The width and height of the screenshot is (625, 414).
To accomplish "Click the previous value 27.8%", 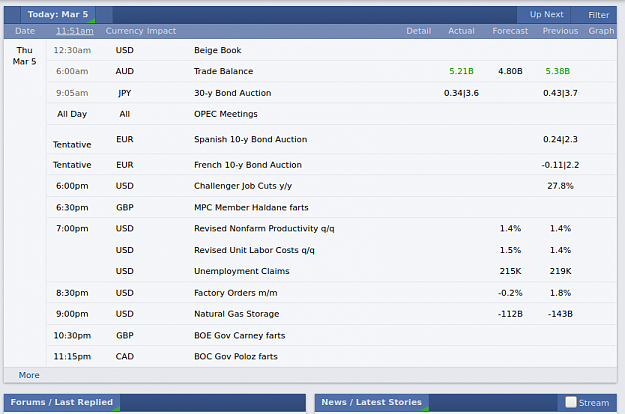I will pyautogui.click(x=560, y=186).
